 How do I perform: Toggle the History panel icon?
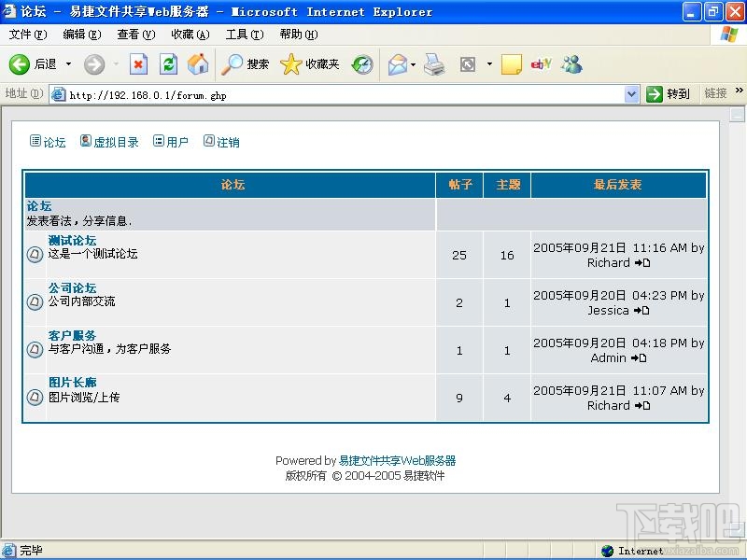pyautogui.click(x=361, y=65)
